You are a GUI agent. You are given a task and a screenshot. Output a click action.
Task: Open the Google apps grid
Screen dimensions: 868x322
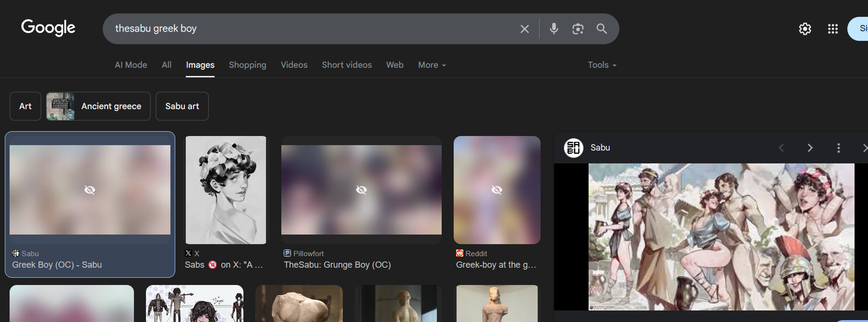(832, 29)
